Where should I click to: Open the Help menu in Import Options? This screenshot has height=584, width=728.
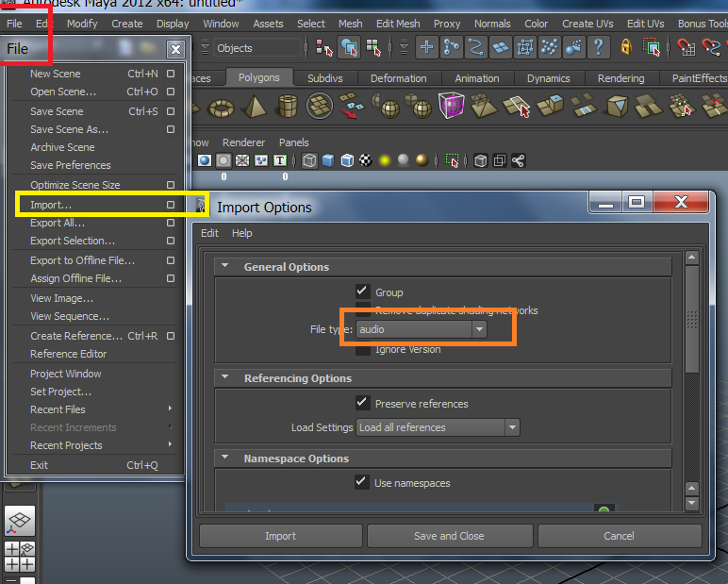pyautogui.click(x=242, y=233)
